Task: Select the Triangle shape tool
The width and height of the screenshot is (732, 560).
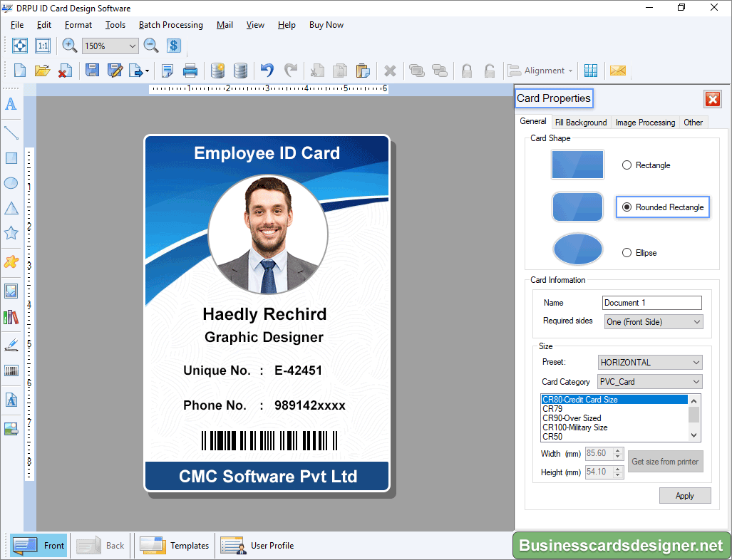Action: tap(11, 208)
